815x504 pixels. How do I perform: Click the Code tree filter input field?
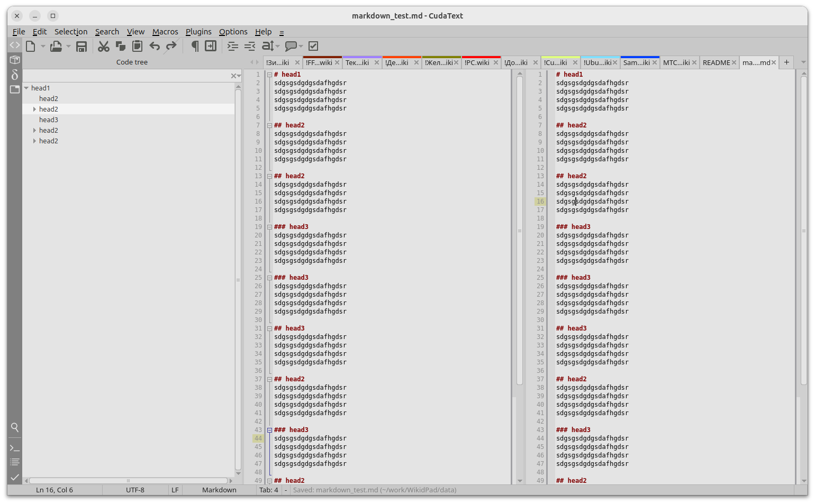(x=126, y=76)
